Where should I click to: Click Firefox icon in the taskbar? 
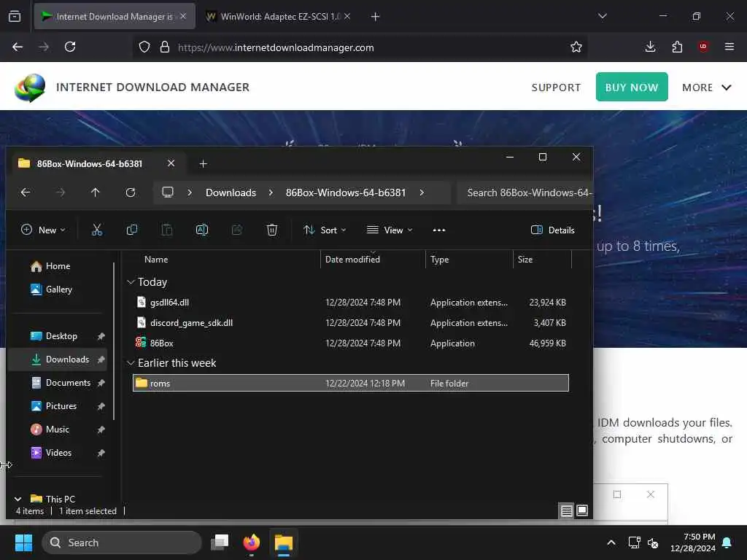click(252, 542)
